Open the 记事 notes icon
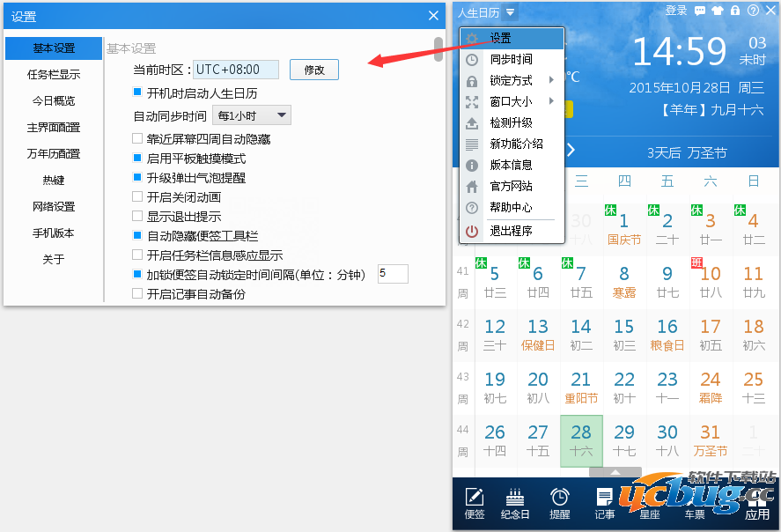781x532 pixels. coord(605,503)
